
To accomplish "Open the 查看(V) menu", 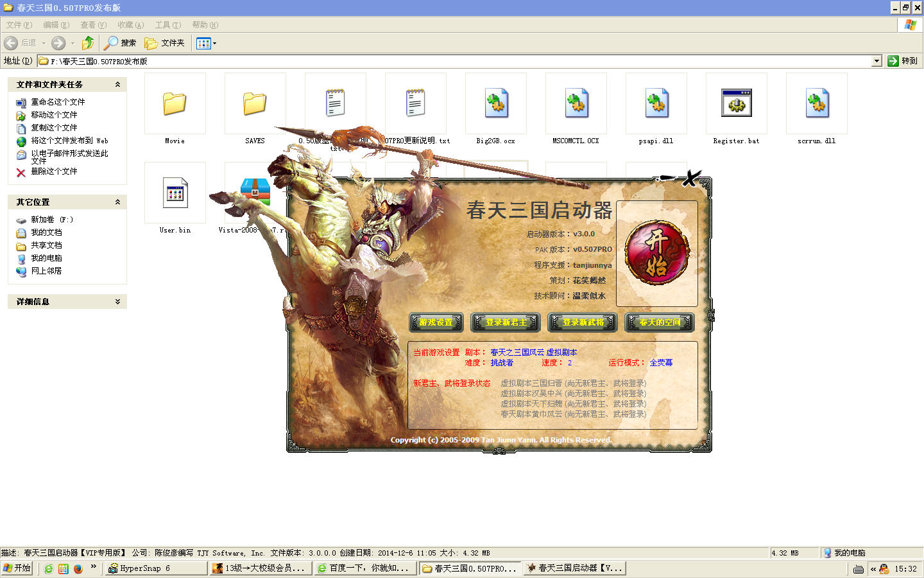I will click(94, 25).
